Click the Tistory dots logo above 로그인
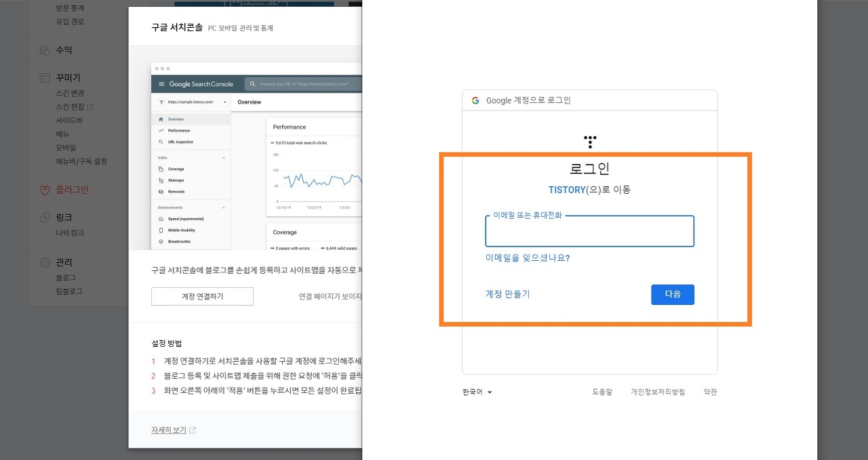This screenshot has height=460, width=868. pyautogui.click(x=590, y=142)
